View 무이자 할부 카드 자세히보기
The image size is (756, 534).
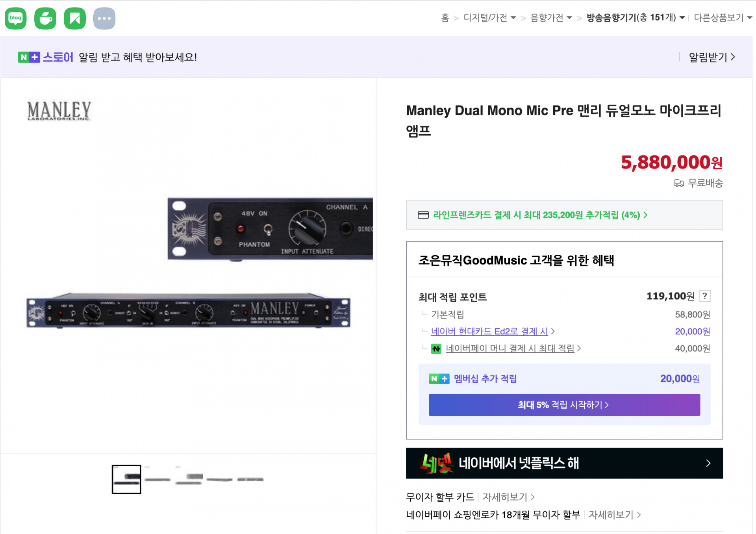point(508,497)
